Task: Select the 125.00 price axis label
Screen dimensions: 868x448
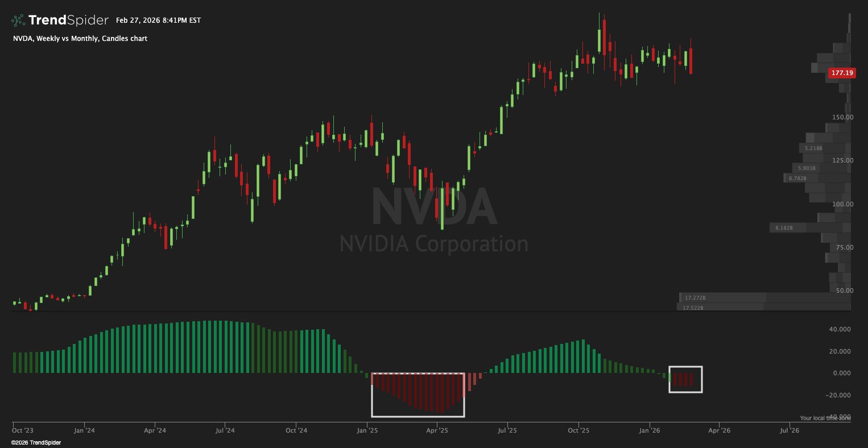Action: point(842,160)
